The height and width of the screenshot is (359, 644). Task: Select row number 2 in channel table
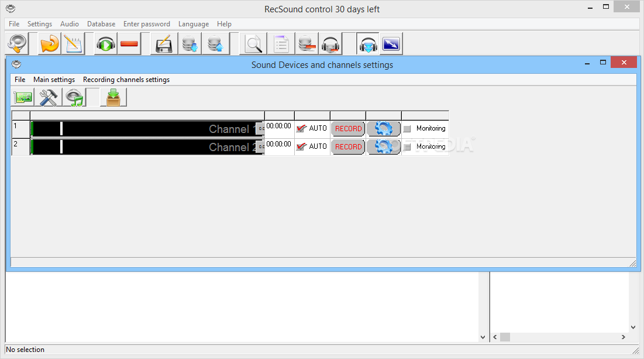[20, 147]
